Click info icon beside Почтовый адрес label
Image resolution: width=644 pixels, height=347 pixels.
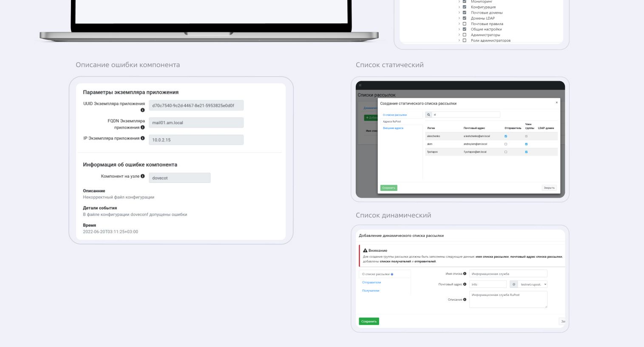465,284
